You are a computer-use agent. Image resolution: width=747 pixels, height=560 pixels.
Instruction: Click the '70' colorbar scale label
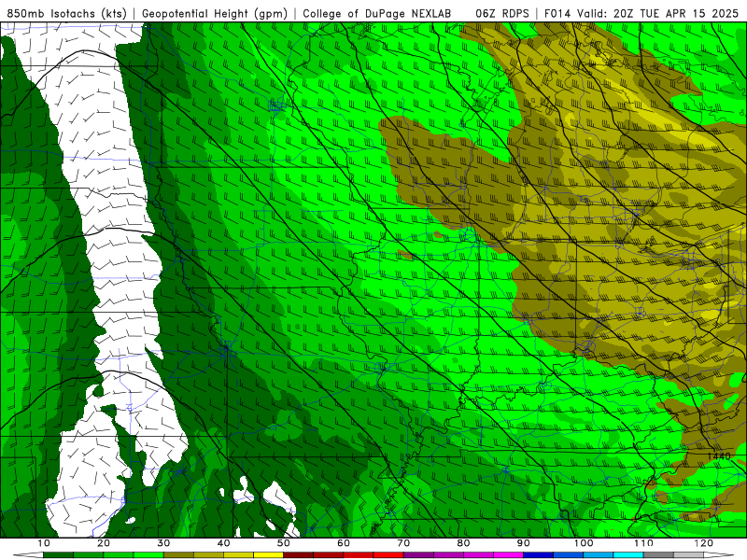tap(403, 543)
